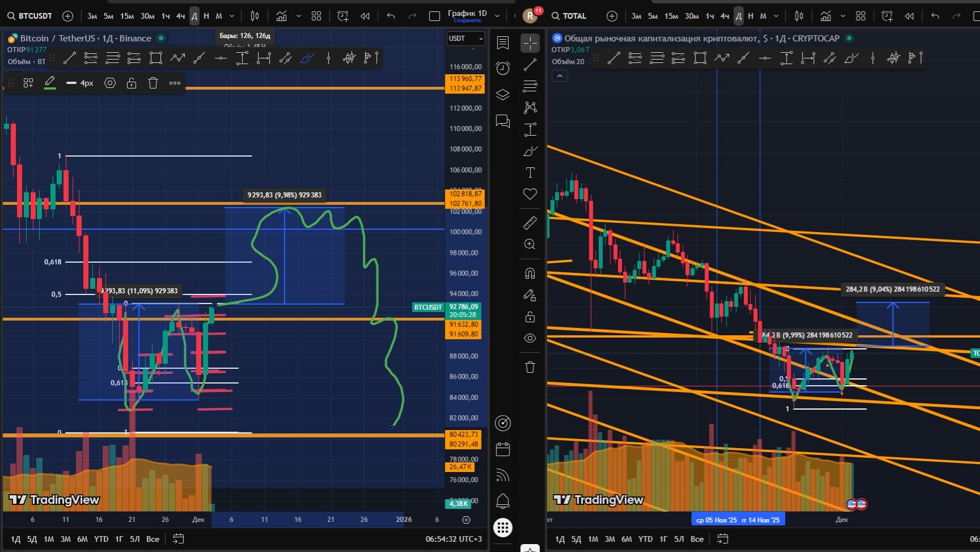
Task: Open notifications bell in sidebar
Action: point(502,501)
